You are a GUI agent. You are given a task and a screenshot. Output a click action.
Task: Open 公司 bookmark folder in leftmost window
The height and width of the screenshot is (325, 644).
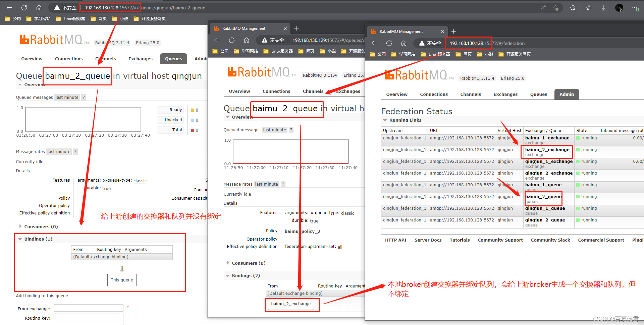pos(13,19)
